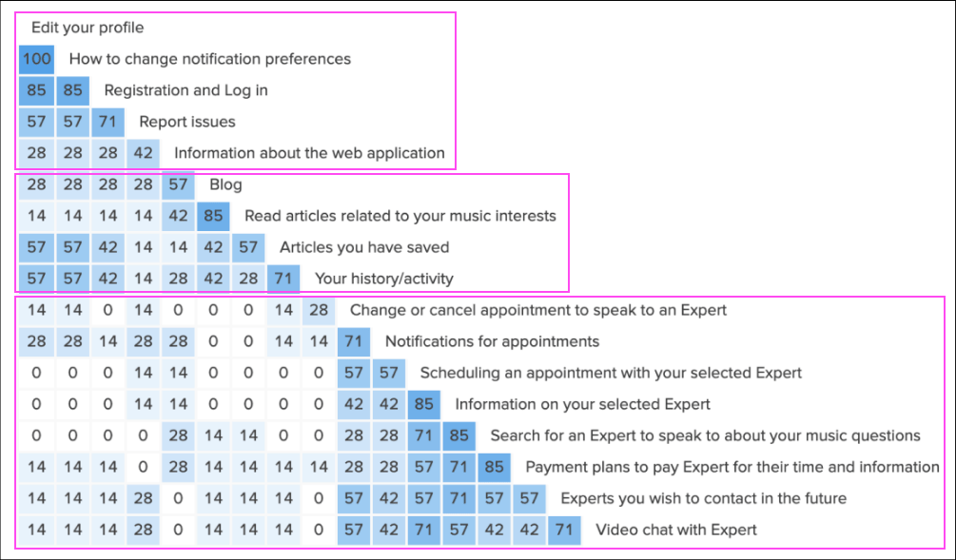The height and width of the screenshot is (560, 956).
Task: Select the 85 cell beside Information on selected Expert
Action: [423, 404]
